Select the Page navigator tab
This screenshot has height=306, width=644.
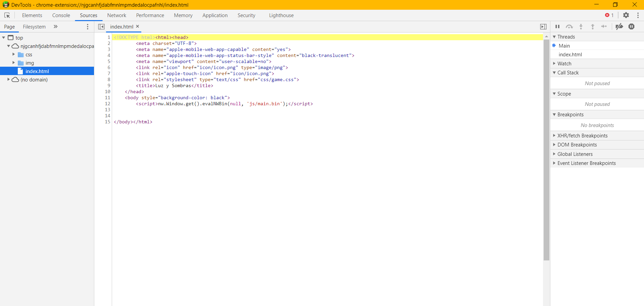click(x=9, y=27)
